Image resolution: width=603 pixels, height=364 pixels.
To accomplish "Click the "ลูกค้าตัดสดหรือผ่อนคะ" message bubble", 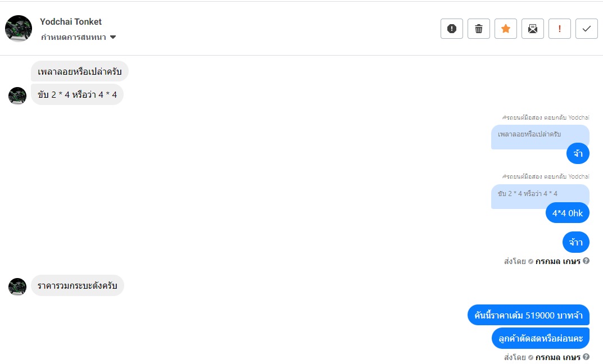I will pyautogui.click(x=540, y=338).
